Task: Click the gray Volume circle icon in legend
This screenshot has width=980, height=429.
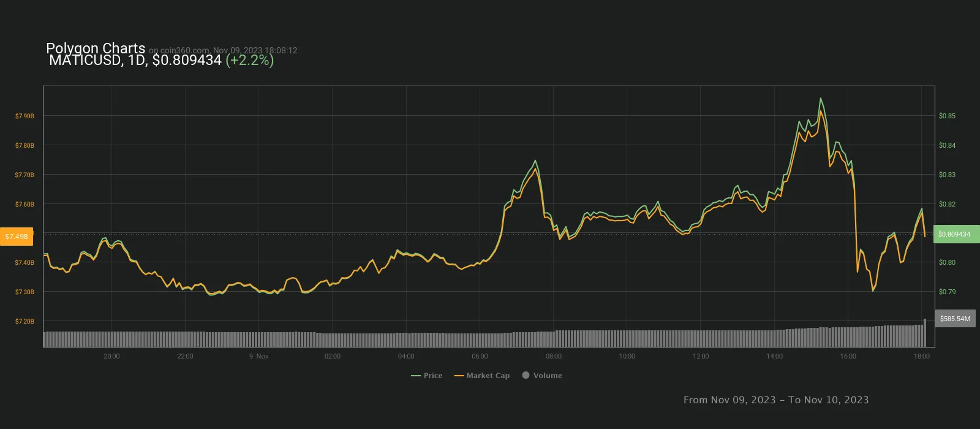Action: click(526, 375)
